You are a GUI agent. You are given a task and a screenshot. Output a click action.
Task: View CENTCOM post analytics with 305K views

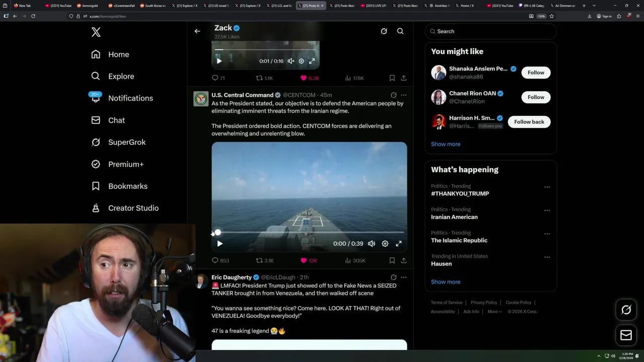(x=355, y=260)
